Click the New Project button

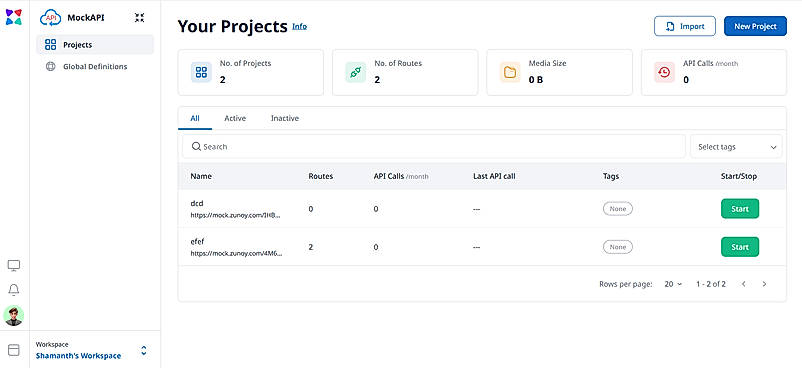click(x=755, y=26)
